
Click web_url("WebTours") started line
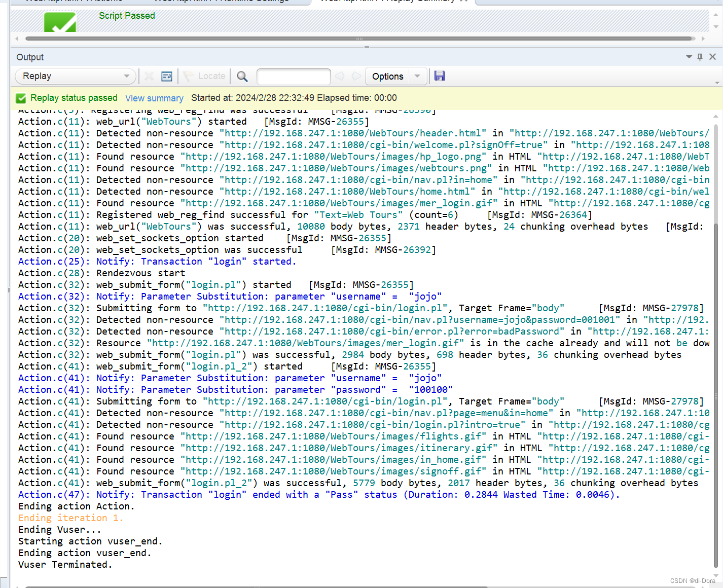click(194, 122)
